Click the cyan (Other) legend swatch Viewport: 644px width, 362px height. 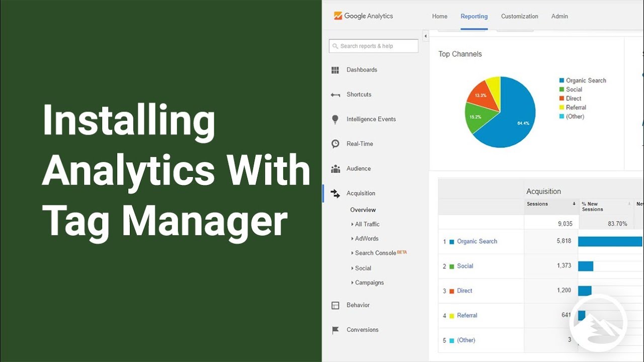click(561, 117)
